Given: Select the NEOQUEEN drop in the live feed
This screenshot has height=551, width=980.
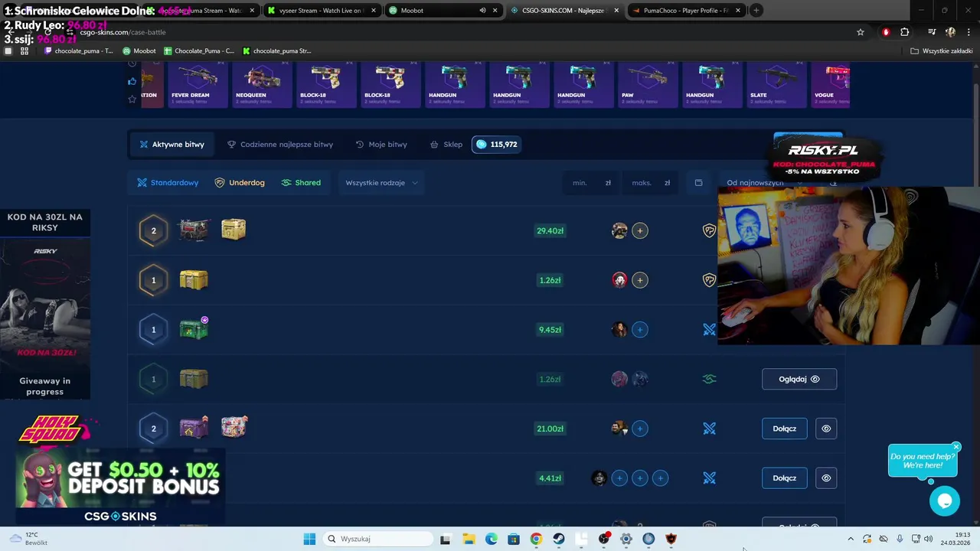Looking at the screenshot, I should click(261, 84).
